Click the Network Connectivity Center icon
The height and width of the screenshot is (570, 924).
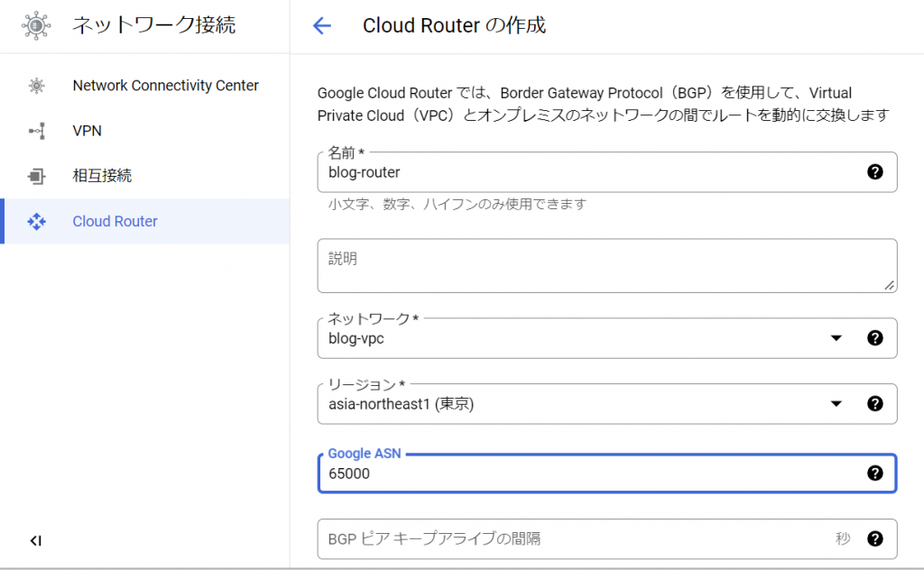pos(36,86)
